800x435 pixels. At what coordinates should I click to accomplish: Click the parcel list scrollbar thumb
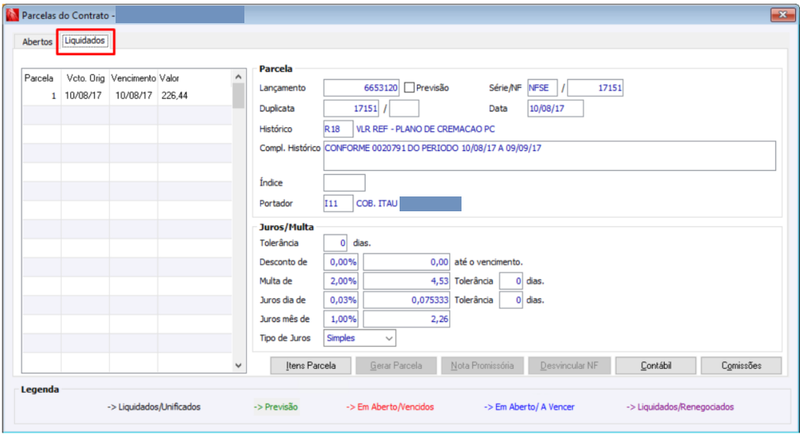tap(238, 95)
